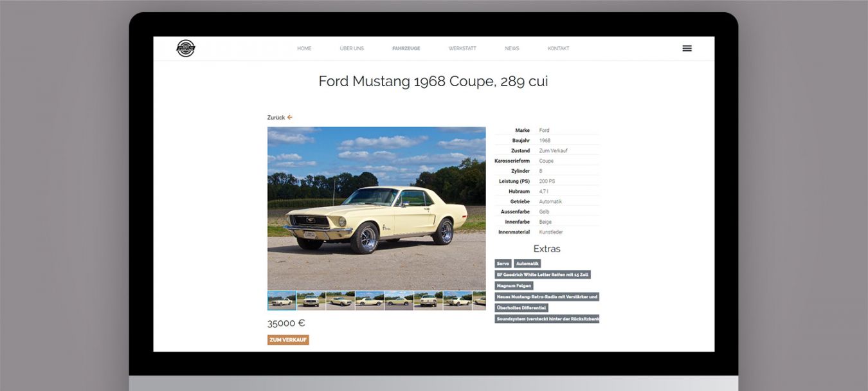Click the round company logo in the header

pyautogui.click(x=186, y=48)
